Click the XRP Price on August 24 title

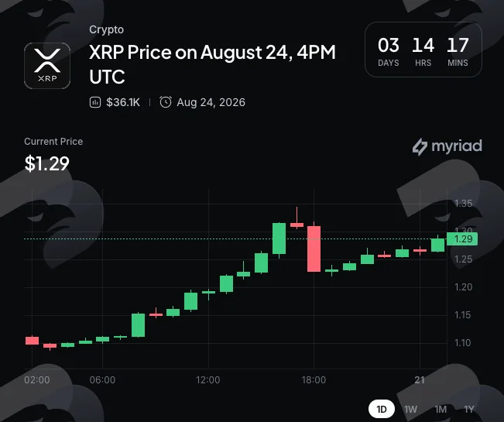pyautogui.click(x=212, y=64)
